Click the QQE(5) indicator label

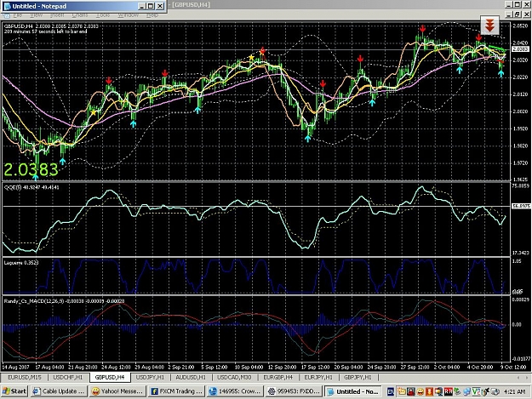31,187
